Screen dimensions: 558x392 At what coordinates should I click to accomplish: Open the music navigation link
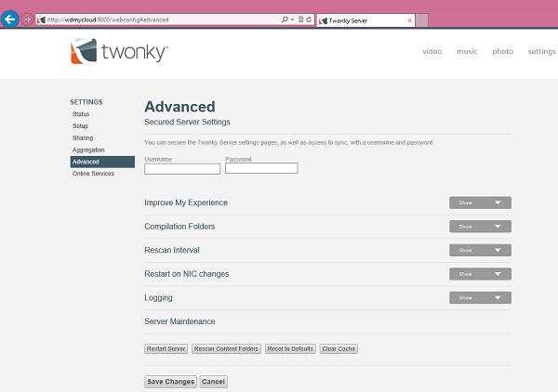(x=467, y=51)
